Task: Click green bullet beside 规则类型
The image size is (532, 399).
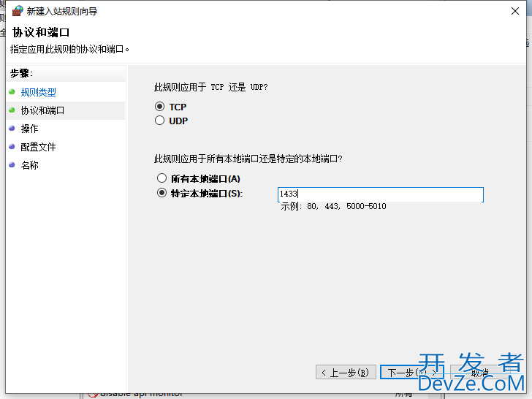Action: 12,91
